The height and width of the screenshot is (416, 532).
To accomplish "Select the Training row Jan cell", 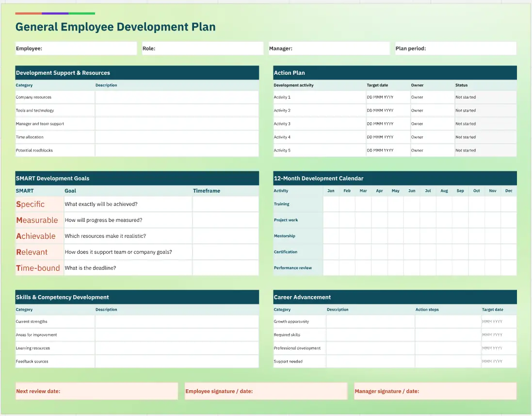I will pyautogui.click(x=331, y=204).
